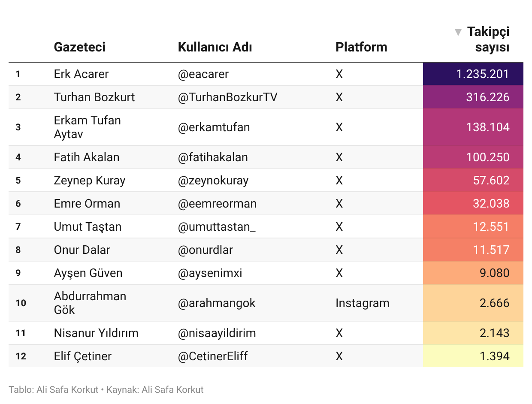Select the pale yellow 1.394 cell

pos(473,356)
